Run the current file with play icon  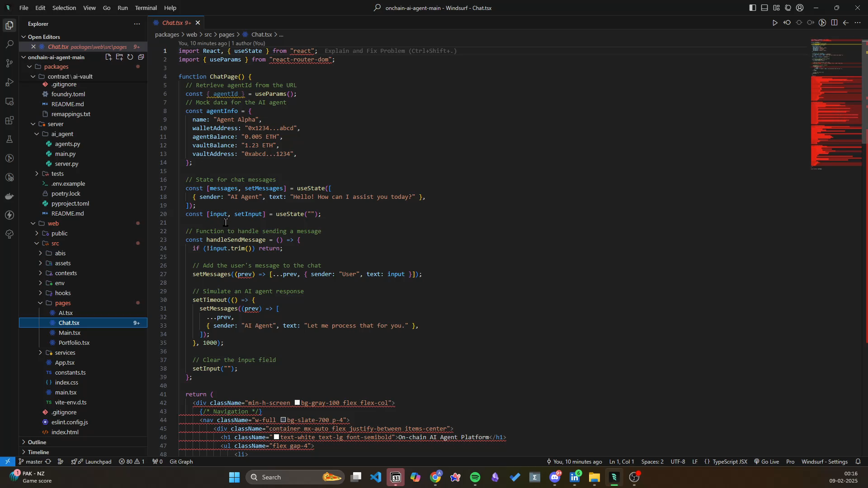pos(775,23)
